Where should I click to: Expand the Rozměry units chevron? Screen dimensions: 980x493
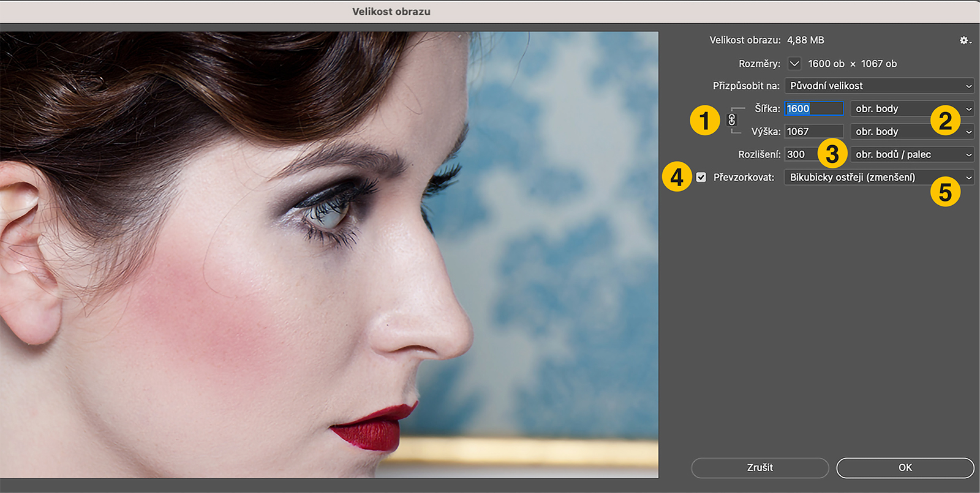point(794,64)
